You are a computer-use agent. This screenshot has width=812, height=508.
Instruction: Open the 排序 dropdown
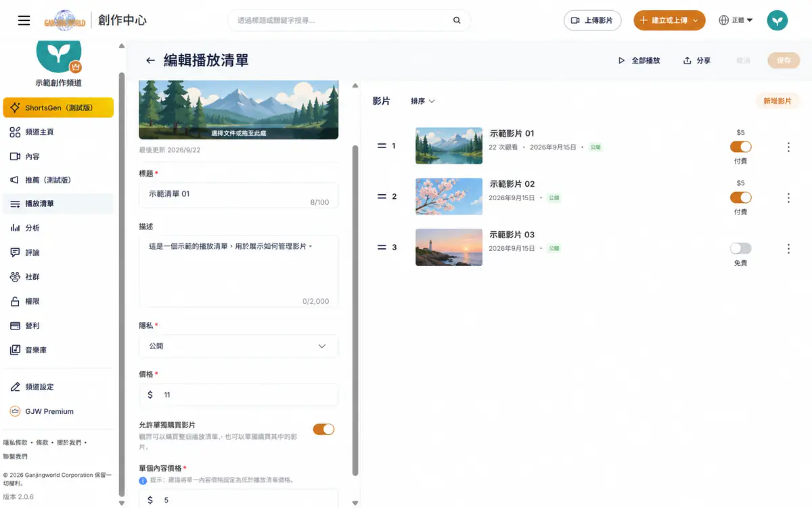pyautogui.click(x=422, y=101)
